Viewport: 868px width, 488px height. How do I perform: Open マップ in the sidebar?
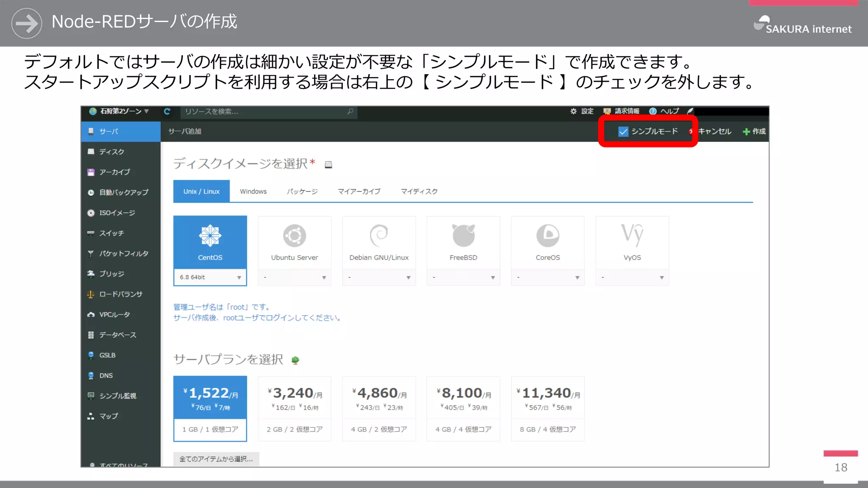click(121, 416)
